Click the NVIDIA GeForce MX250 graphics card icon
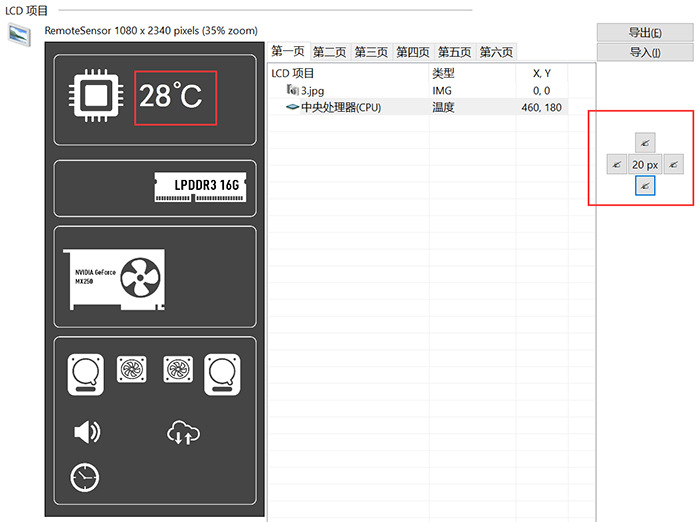 tap(114, 277)
